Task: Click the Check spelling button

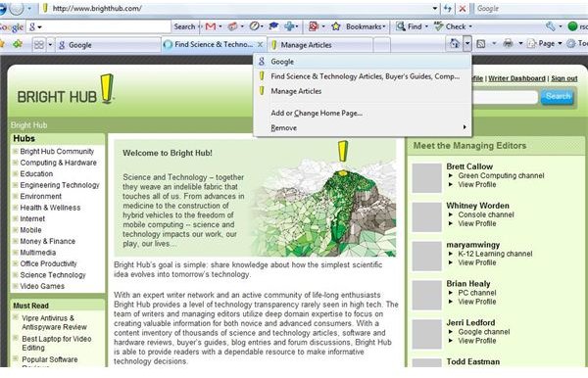Action: coord(450,26)
